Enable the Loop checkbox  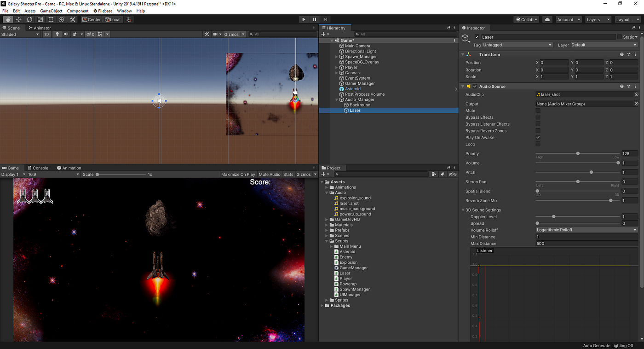(x=538, y=144)
